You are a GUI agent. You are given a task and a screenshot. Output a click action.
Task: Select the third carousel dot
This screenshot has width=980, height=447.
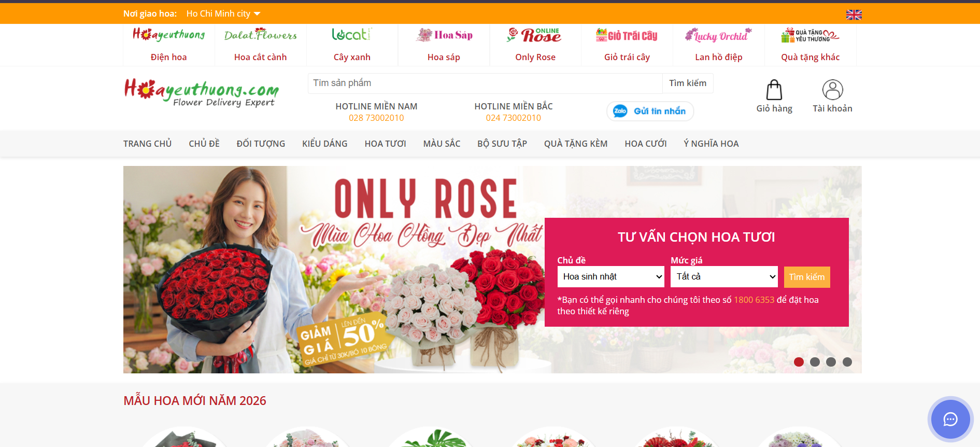tap(831, 362)
